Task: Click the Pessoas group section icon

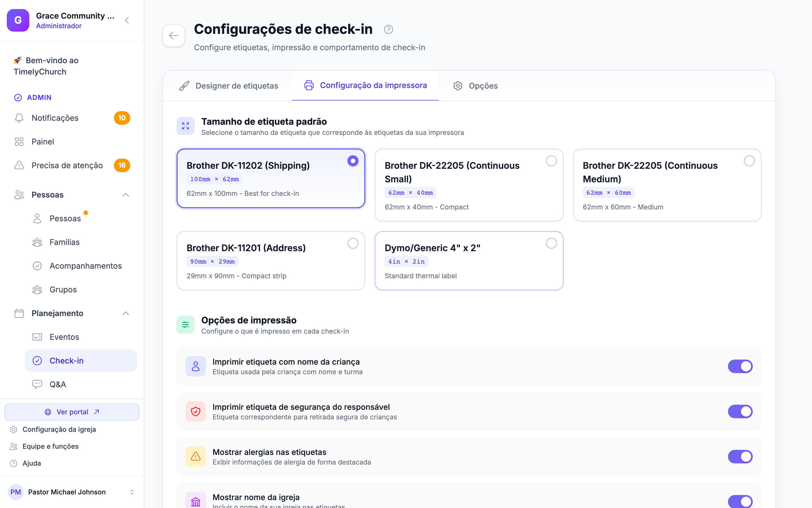Action: click(x=19, y=195)
